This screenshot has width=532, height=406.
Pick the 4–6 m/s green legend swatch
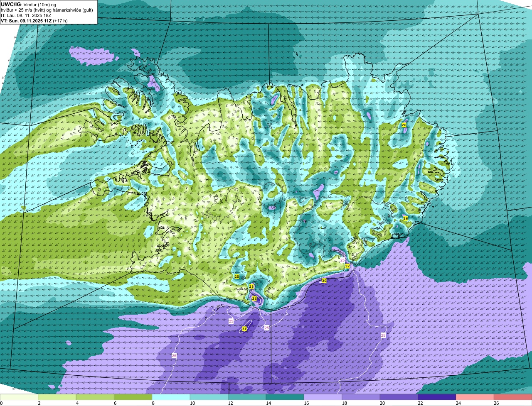coord(95,397)
